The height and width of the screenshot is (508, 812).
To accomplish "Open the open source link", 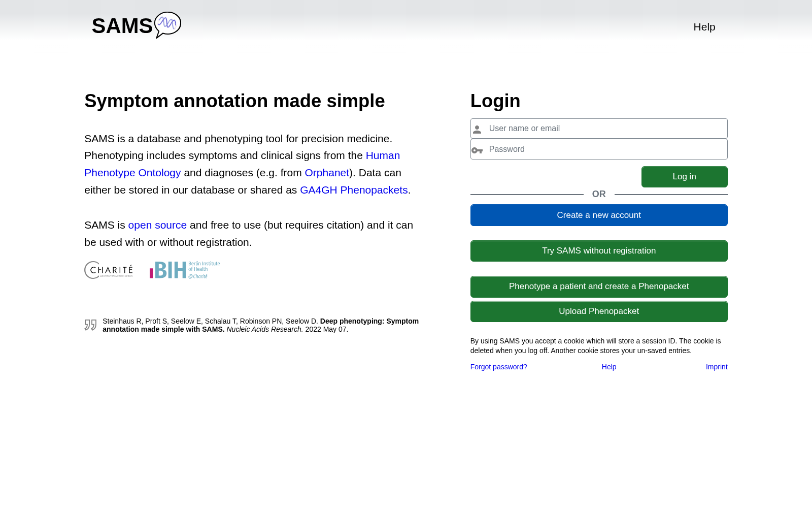I will (157, 225).
